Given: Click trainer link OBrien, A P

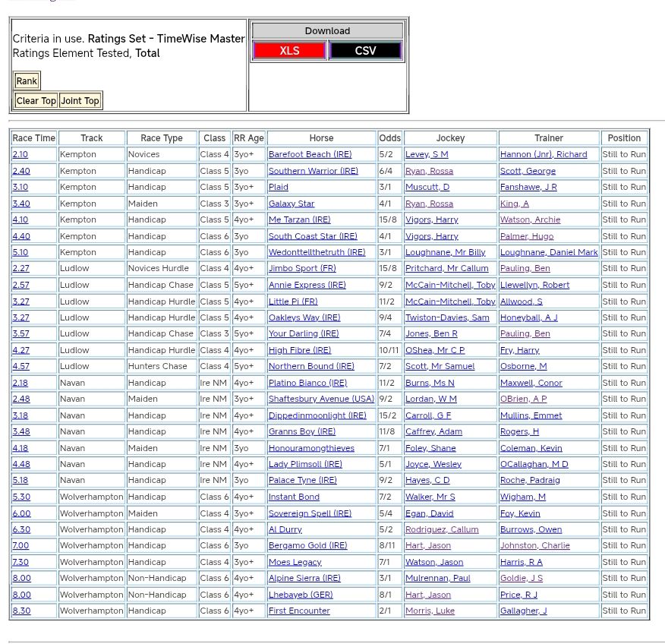Looking at the screenshot, I should coord(523,399).
